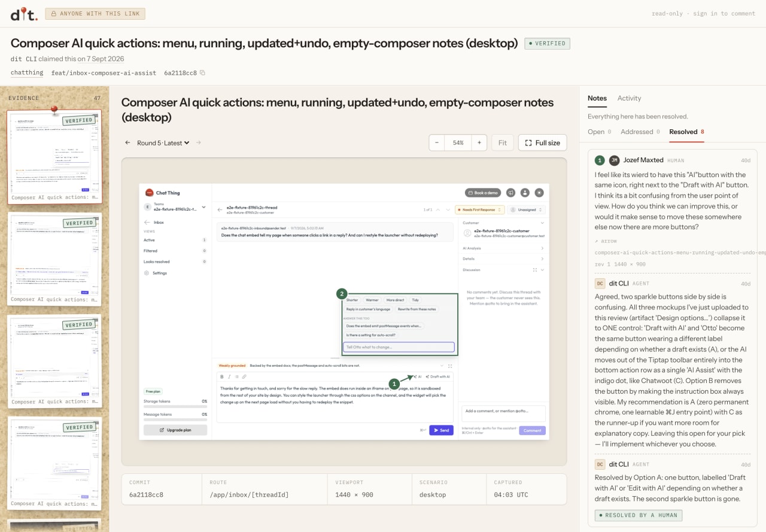This screenshot has height=532, width=766.
Task: Click the Storage tokens progress bar in the preview
Action: [x=175, y=407]
